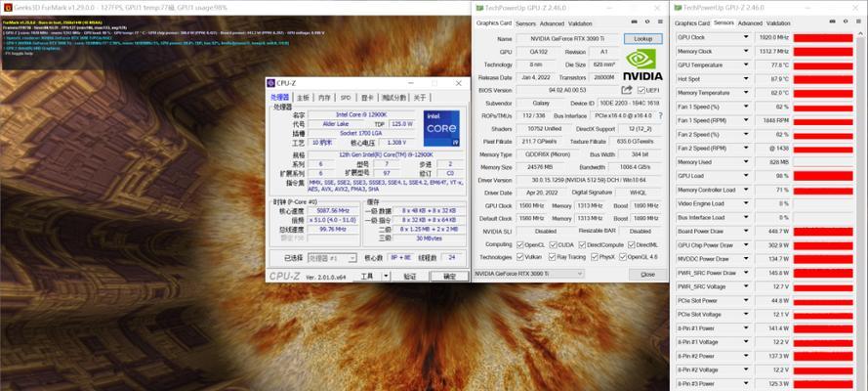This screenshot has width=868, height=391.
Task: Click the Driver Version field in GPU-Z
Action: tap(589, 180)
